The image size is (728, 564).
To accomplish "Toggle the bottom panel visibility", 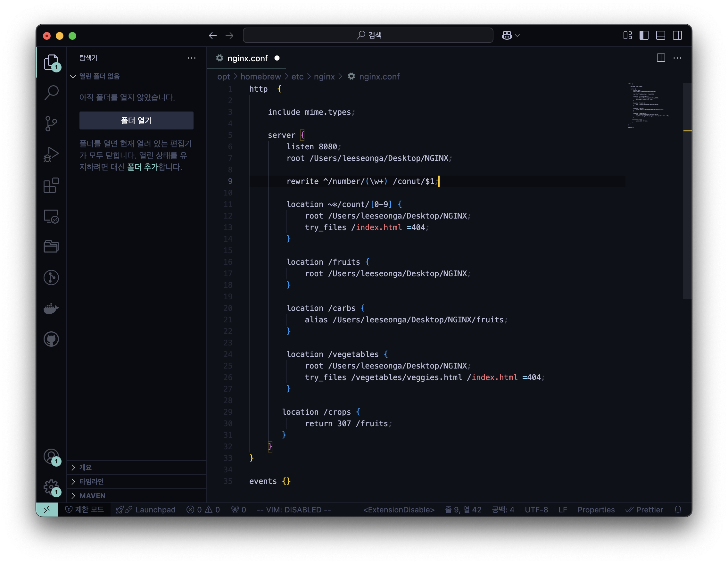I will pyautogui.click(x=660, y=35).
